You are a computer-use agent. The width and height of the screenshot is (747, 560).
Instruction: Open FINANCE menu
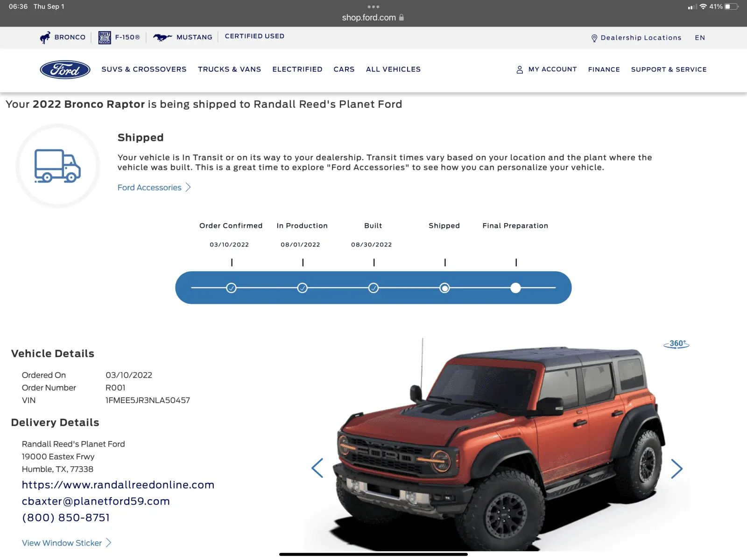tap(604, 70)
